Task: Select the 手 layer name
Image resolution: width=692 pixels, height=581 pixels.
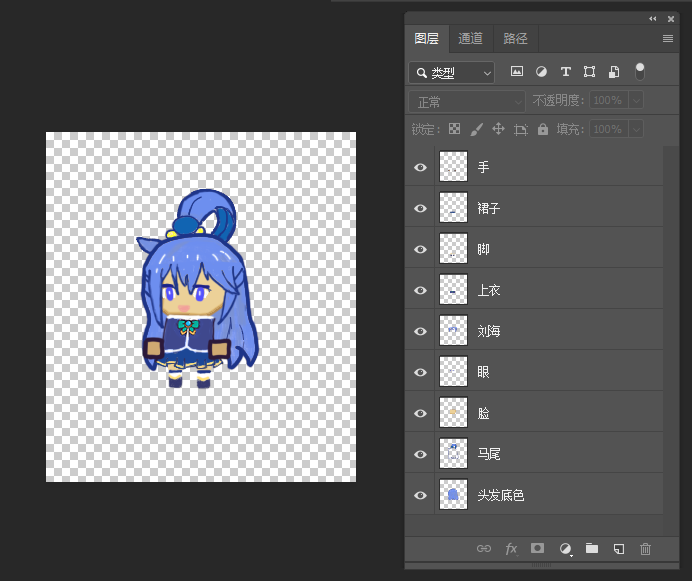Action: tap(483, 167)
